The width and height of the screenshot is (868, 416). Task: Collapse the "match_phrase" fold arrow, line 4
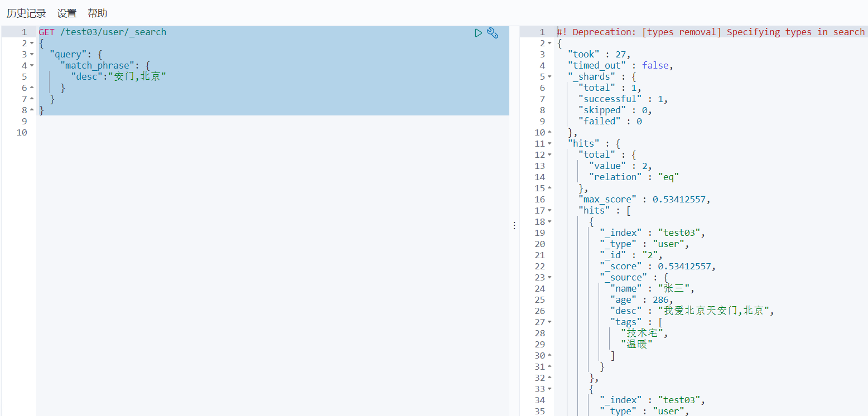(x=32, y=66)
